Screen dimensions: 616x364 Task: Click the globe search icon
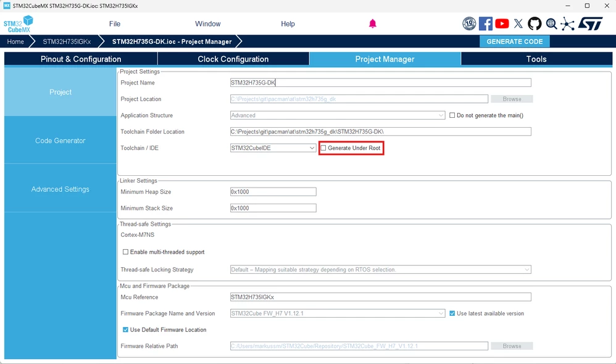tap(551, 24)
